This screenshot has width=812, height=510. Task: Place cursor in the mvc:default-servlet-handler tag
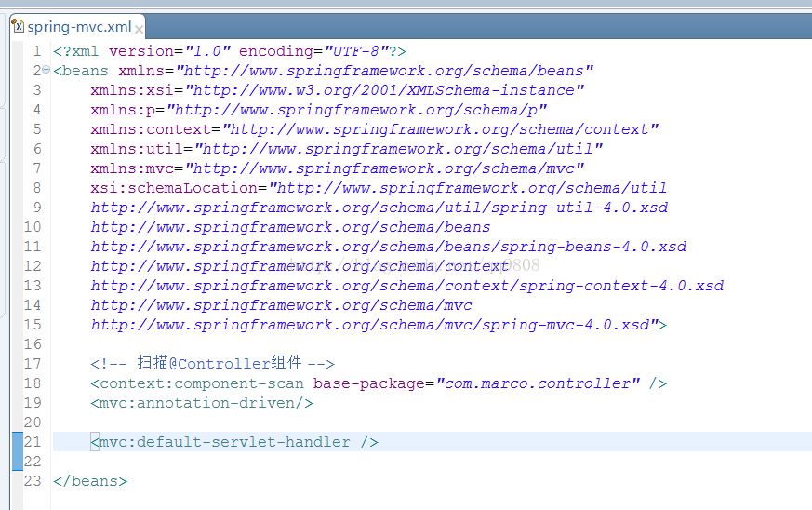click(234, 442)
